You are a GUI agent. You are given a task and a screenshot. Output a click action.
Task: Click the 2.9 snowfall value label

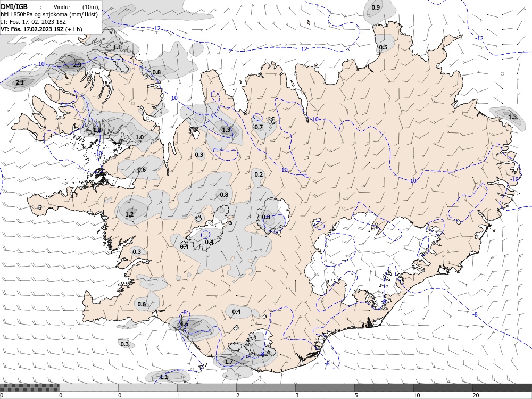[x=77, y=65]
